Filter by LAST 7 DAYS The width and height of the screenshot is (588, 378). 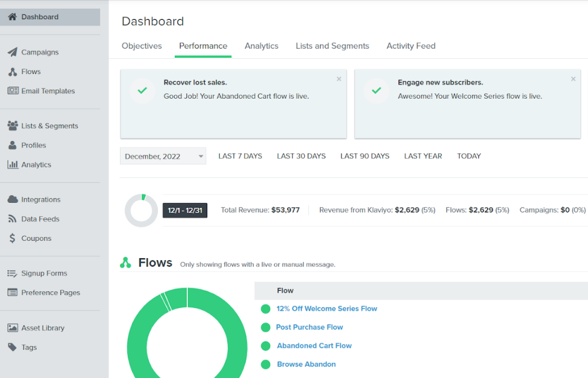(240, 156)
